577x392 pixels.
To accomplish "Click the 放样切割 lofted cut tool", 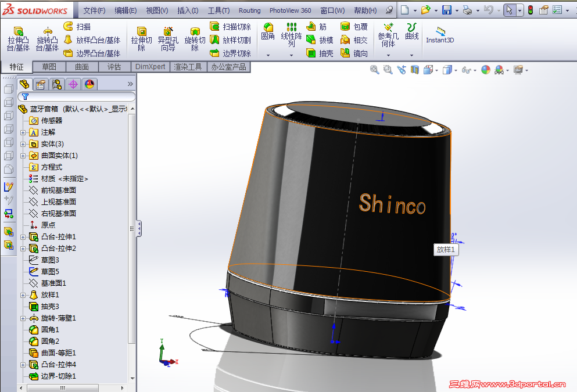I will [230, 40].
